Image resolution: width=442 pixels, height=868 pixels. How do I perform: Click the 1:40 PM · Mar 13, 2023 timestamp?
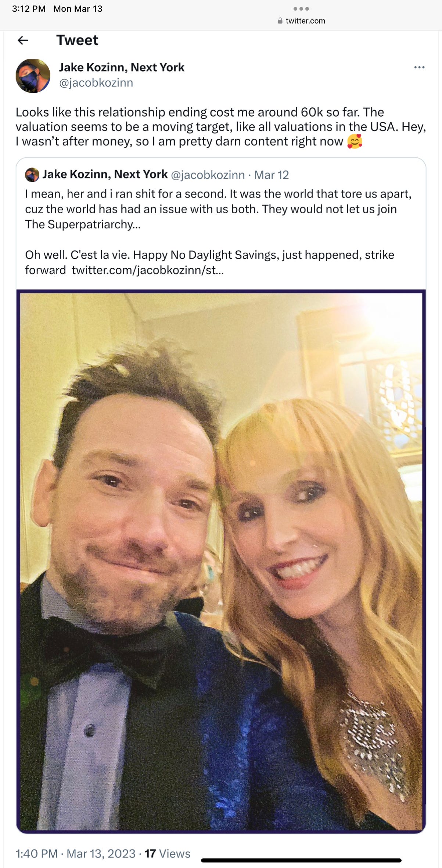pos(76,854)
